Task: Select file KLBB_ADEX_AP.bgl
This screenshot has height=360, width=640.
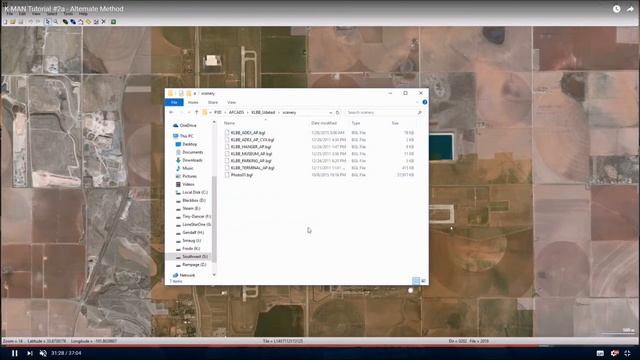Action: (248, 133)
